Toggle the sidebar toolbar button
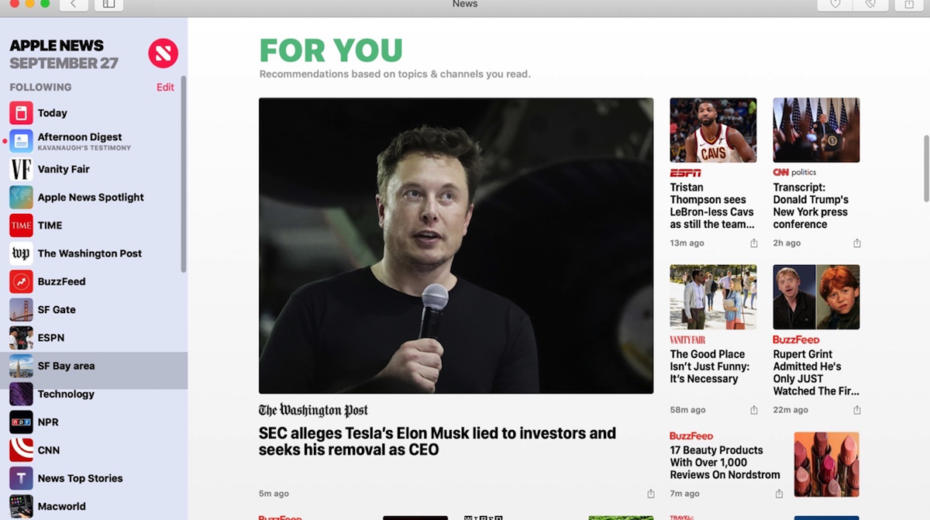The width and height of the screenshot is (930, 520). point(109,5)
